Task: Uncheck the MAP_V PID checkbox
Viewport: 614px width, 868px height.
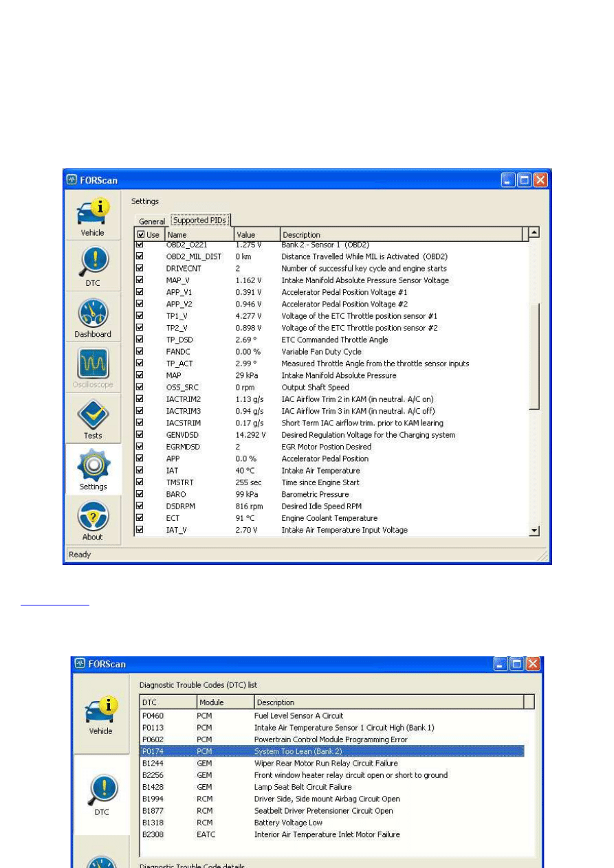Action: [140, 280]
